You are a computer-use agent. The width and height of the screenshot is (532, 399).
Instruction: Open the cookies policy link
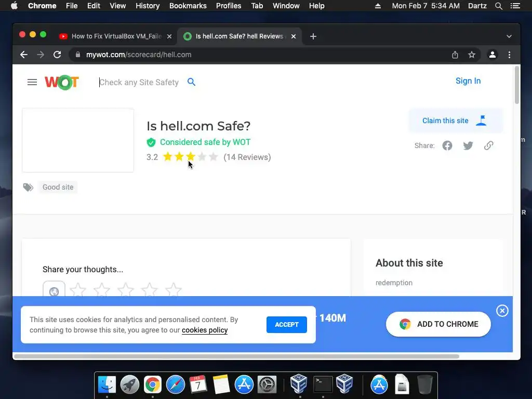click(205, 330)
